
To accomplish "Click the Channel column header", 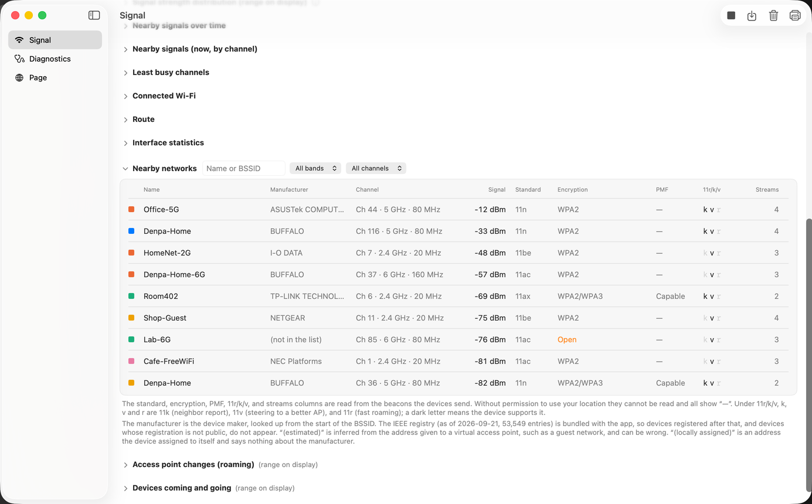I will 367,190.
